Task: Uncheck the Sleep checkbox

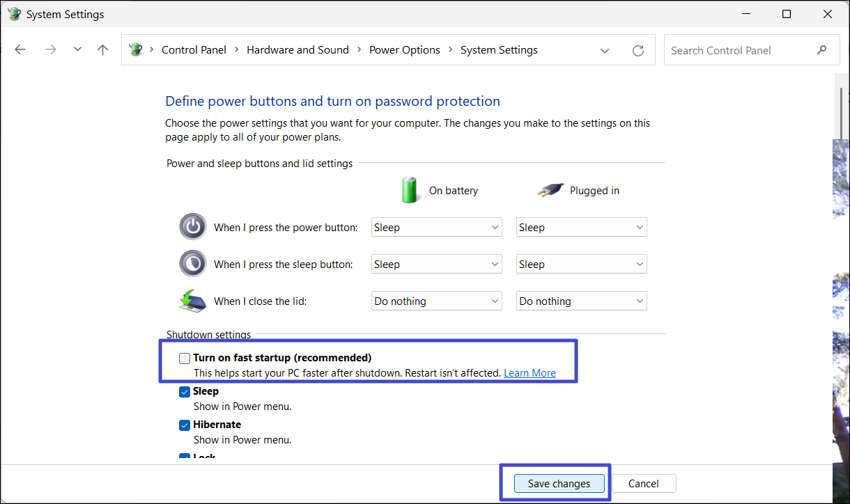Action: click(185, 392)
